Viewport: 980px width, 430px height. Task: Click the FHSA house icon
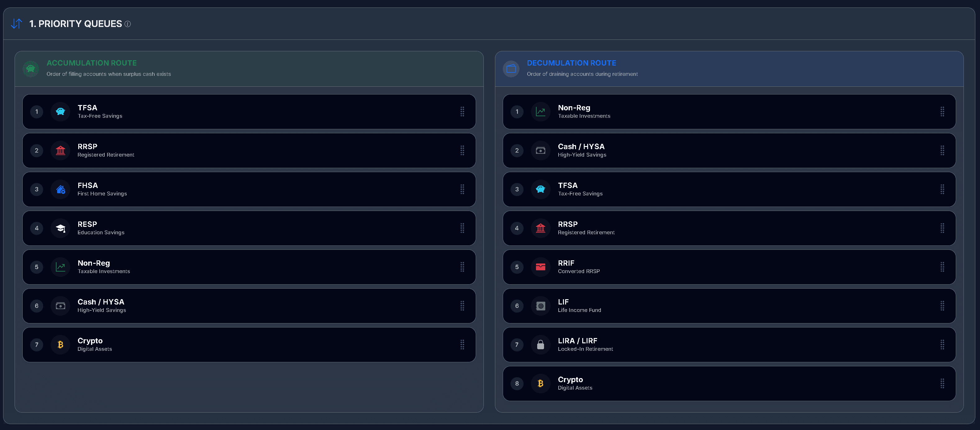click(x=61, y=189)
